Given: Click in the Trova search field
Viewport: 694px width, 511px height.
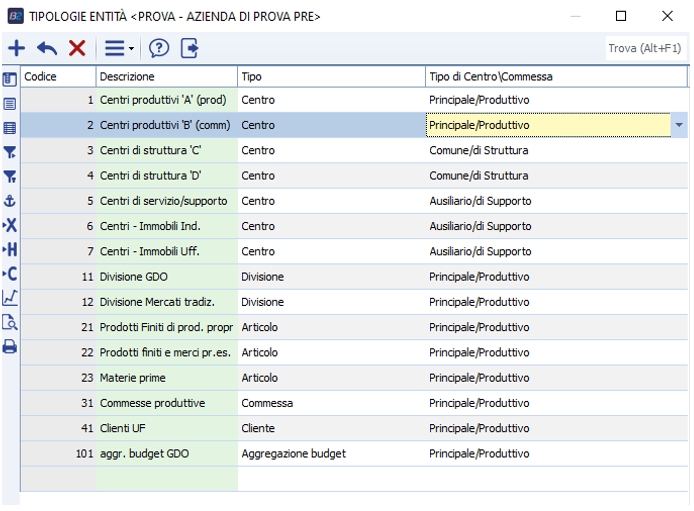Looking at the screenshot, I should coord(645,48).
